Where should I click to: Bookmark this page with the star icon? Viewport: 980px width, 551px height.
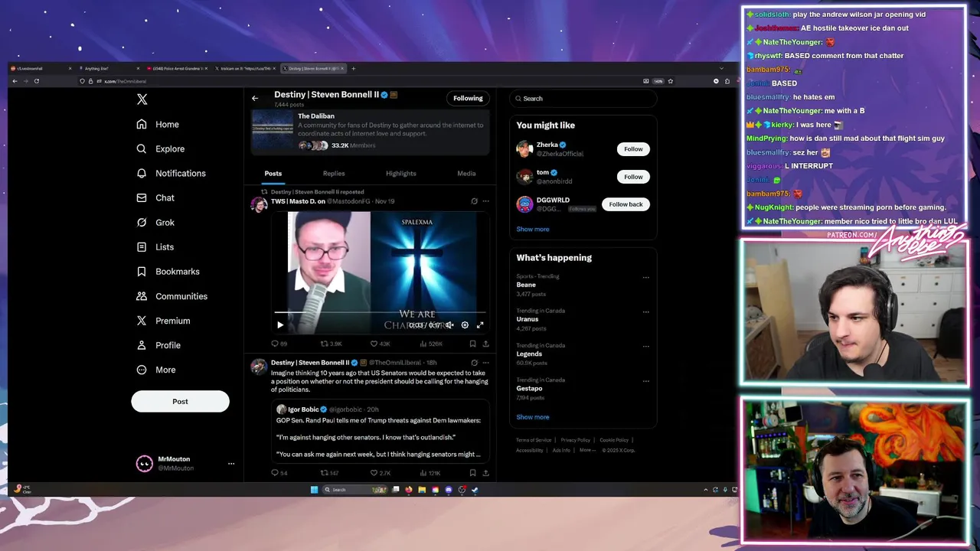671,81
